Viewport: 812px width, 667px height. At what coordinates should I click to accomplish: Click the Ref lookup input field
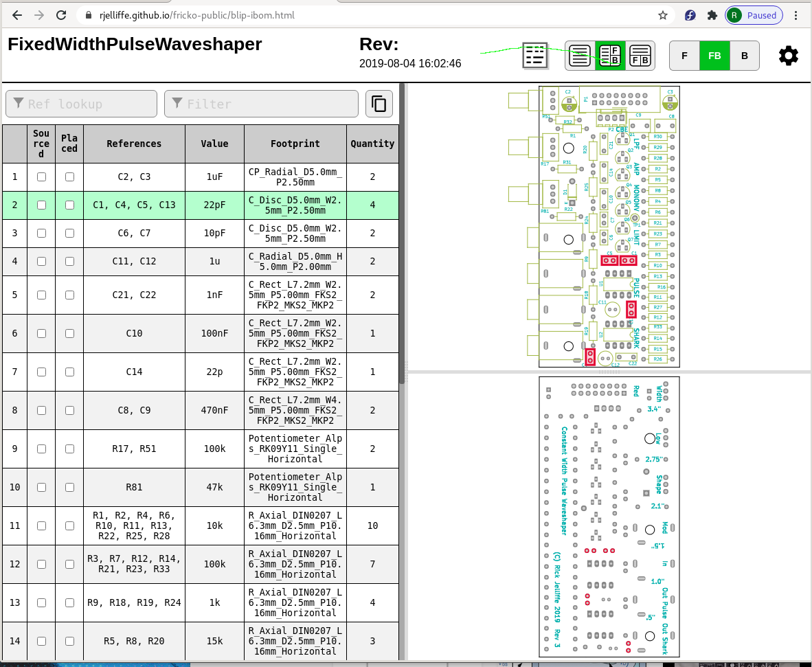coord(81,104)
